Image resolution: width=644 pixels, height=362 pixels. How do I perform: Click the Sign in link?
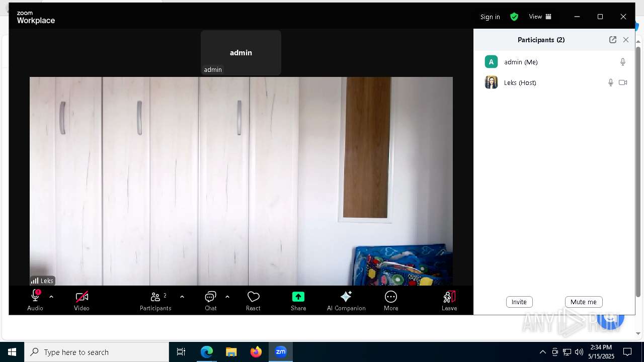pyautogui.click(x=490, y=17)
